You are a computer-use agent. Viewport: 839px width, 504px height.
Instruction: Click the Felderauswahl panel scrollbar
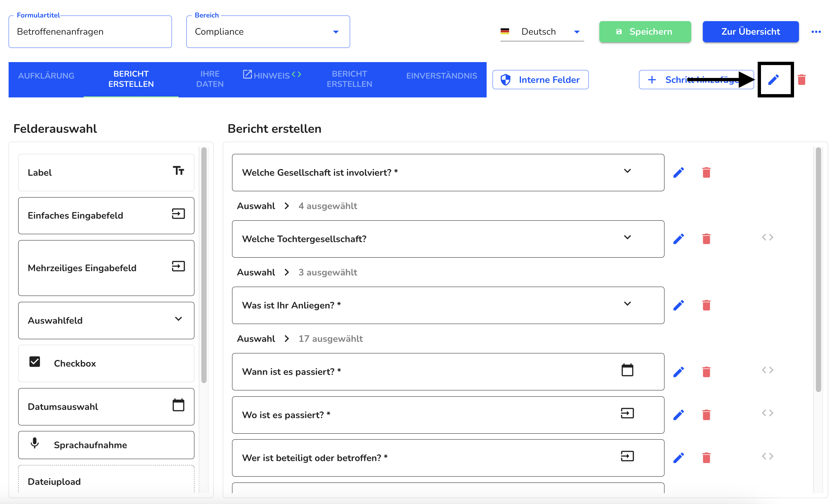point(204,265)
